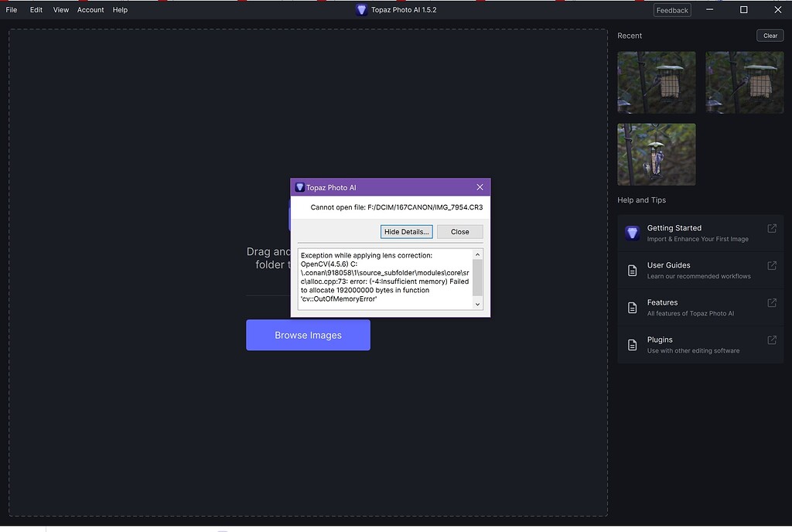Maximize the Topaz Photo AI window
This screenshot has width=792, height=532.
tap(743, 9)
